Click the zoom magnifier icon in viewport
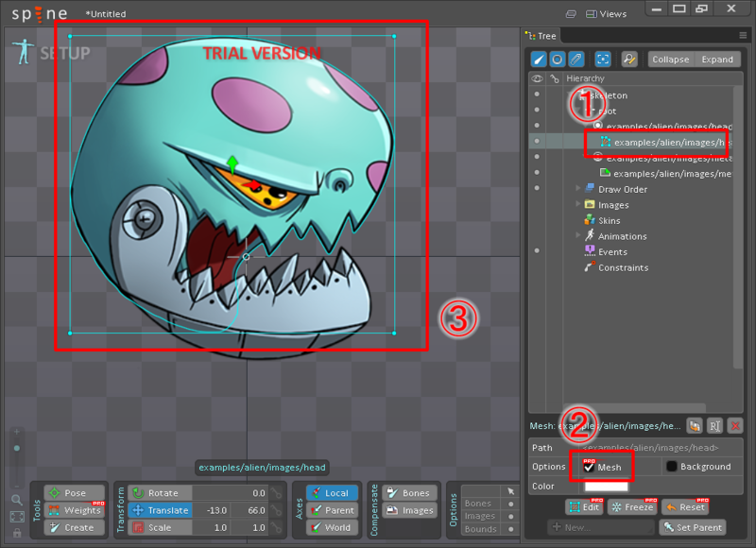 point(17,500)
